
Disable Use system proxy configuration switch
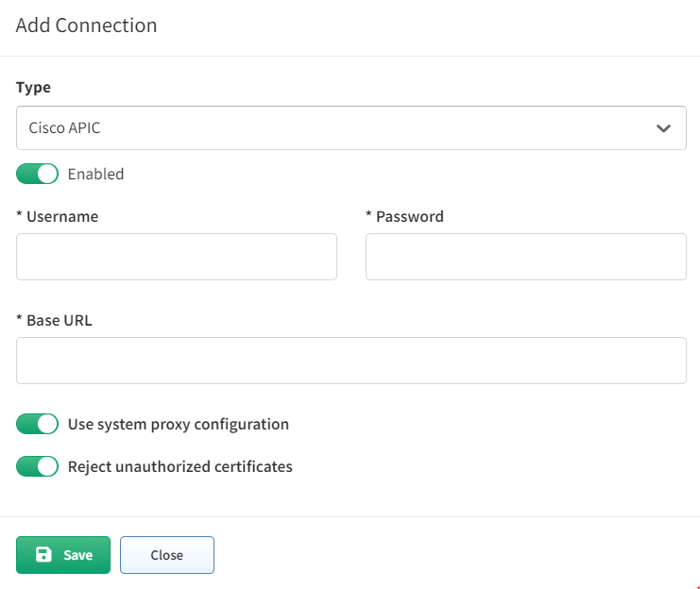pos(37,424)
